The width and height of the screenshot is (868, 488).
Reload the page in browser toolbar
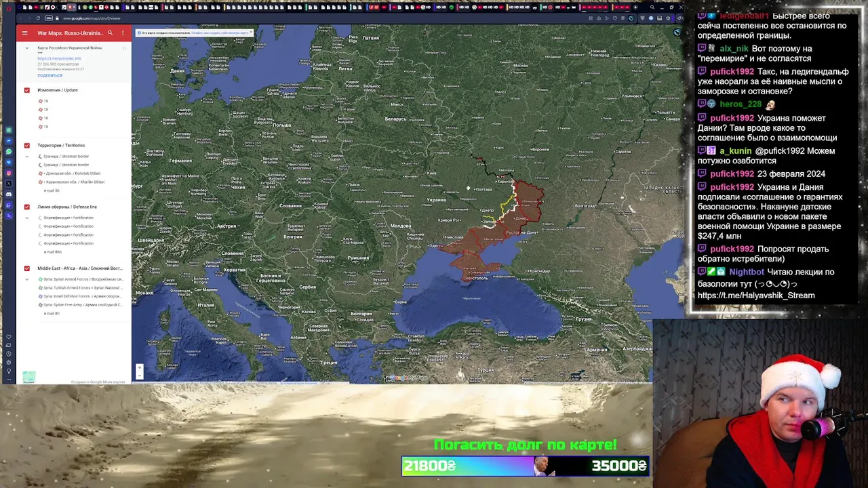38,18
